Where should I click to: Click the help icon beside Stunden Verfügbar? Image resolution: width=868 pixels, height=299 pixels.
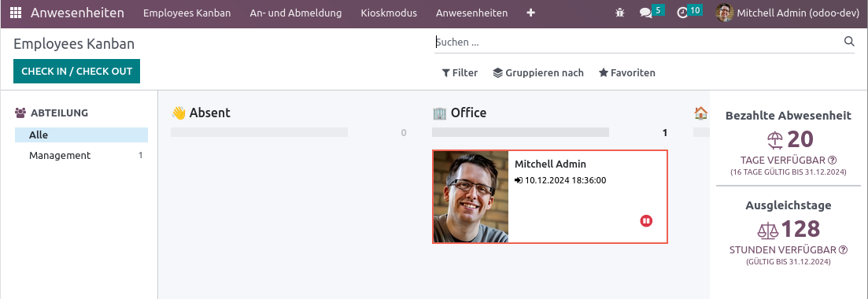pyautogui.click(x=844, y=249)
